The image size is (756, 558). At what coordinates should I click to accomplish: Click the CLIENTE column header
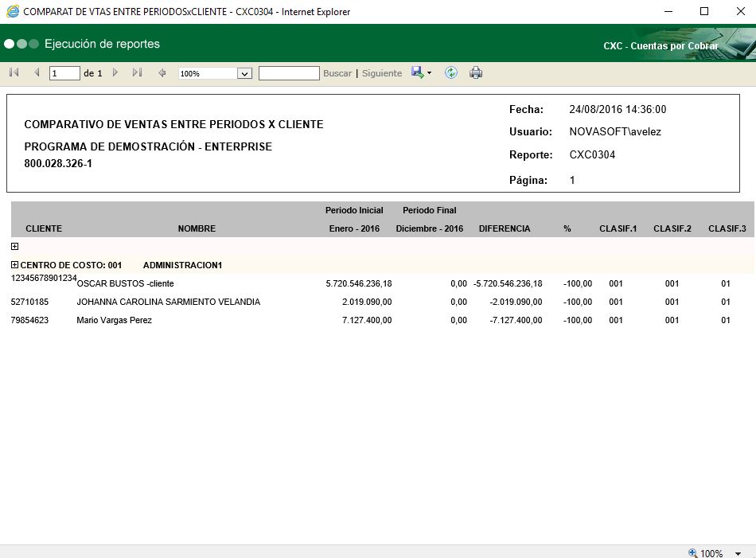[44, 228]
